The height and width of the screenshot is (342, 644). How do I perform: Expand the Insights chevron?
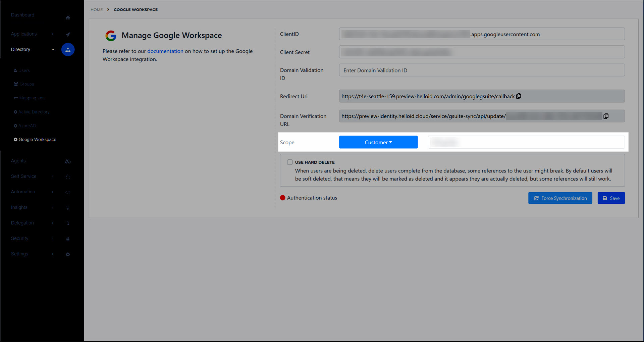pyautogui.click(x=53, y=207)
